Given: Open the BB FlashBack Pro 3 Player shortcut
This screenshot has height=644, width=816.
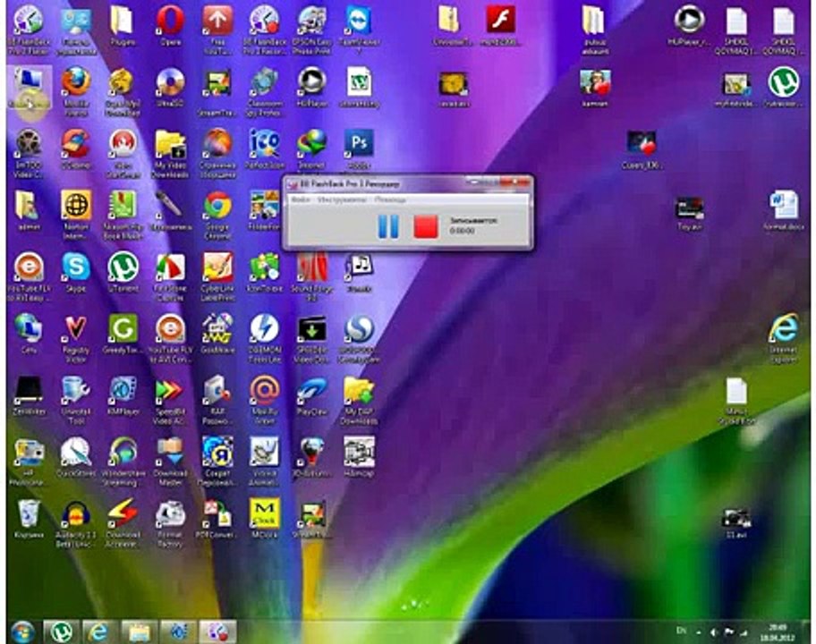Looking at the screenshot, I should click(x=29, y=30).
